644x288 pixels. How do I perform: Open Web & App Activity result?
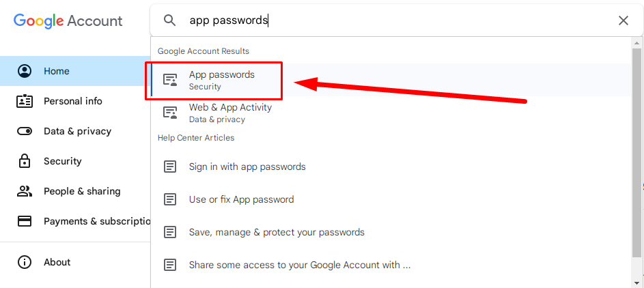pyautogui.click(x=230, y=113)
